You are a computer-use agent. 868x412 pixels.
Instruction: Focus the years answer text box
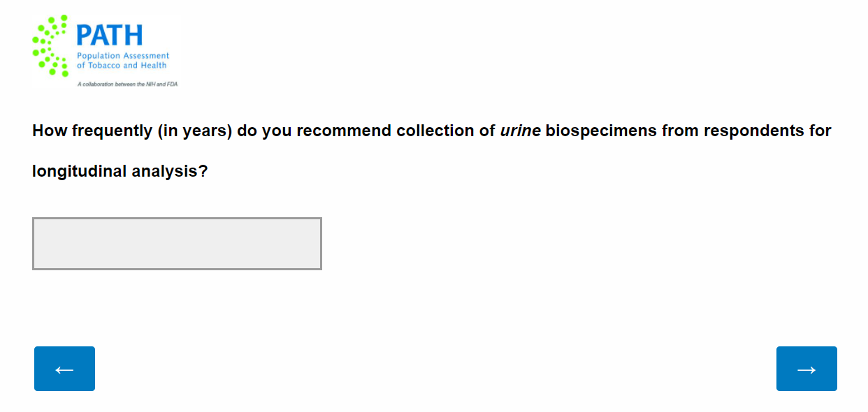(177, 244)
